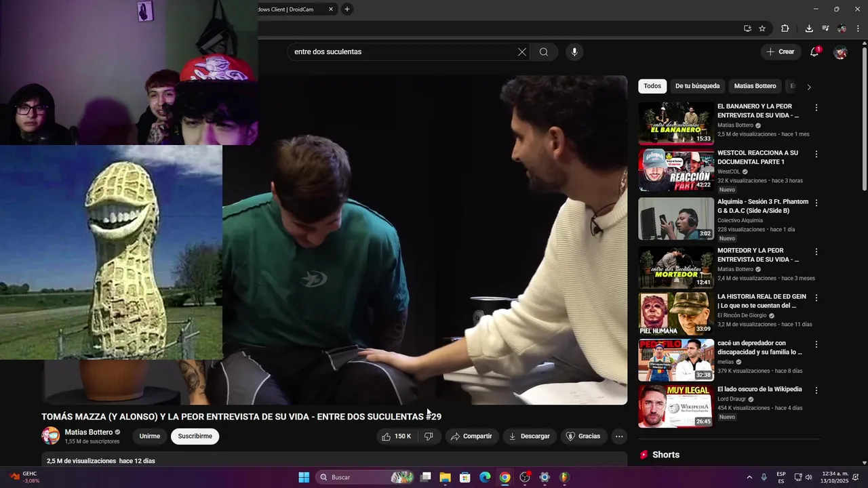This screenshot has height=488, width=868.
Task: Show hidden system tray icons
Action: pos(749,477)
